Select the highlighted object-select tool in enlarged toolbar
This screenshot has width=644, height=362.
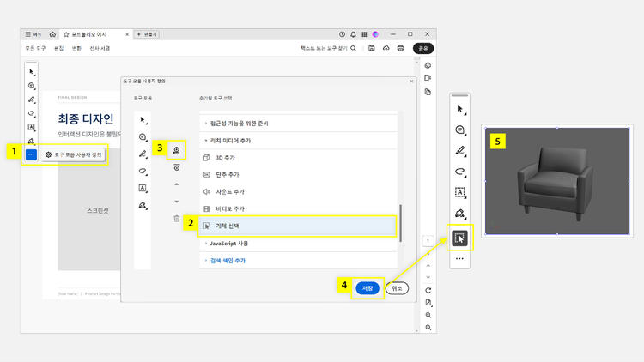[459, 238]
